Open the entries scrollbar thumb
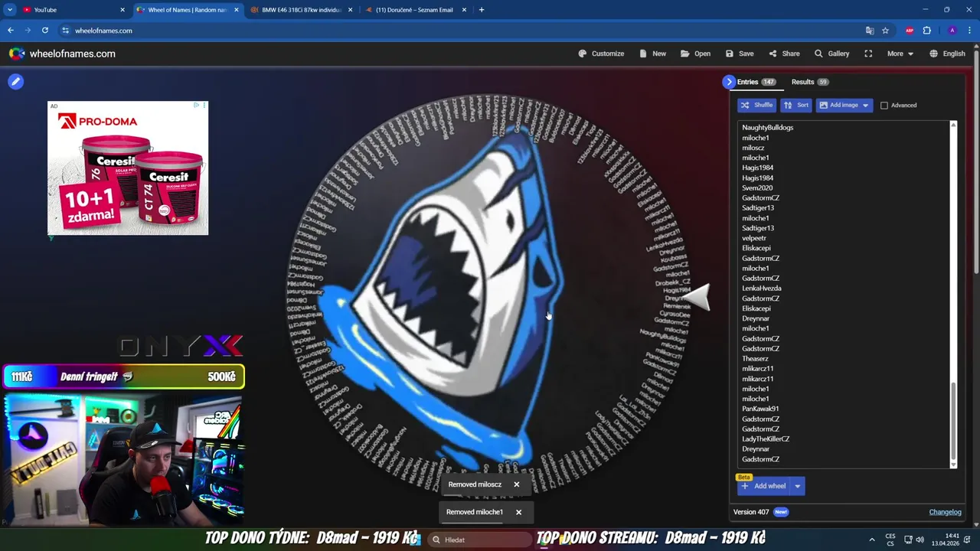 click(x=953, y=421)
